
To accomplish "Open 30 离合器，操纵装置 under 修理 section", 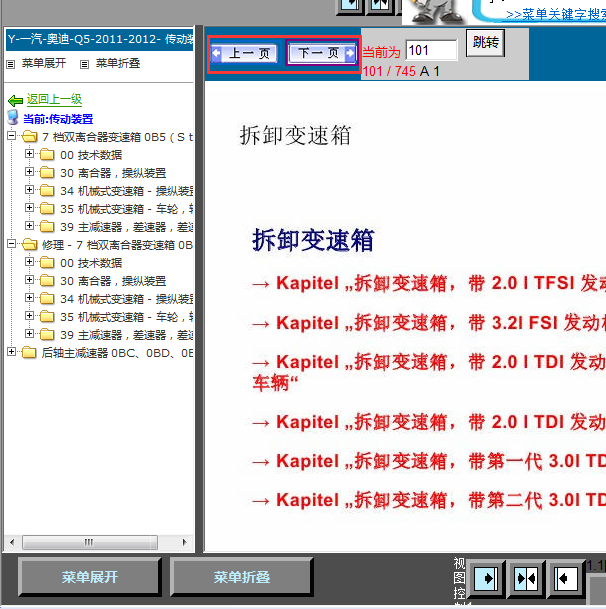I will 113,281.
